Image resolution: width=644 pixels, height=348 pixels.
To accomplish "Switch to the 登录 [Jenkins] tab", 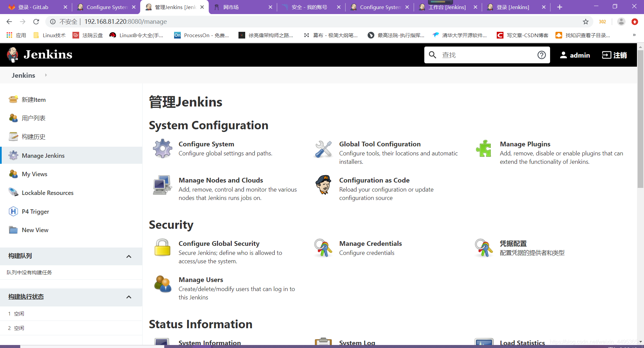I will [516, 7].
